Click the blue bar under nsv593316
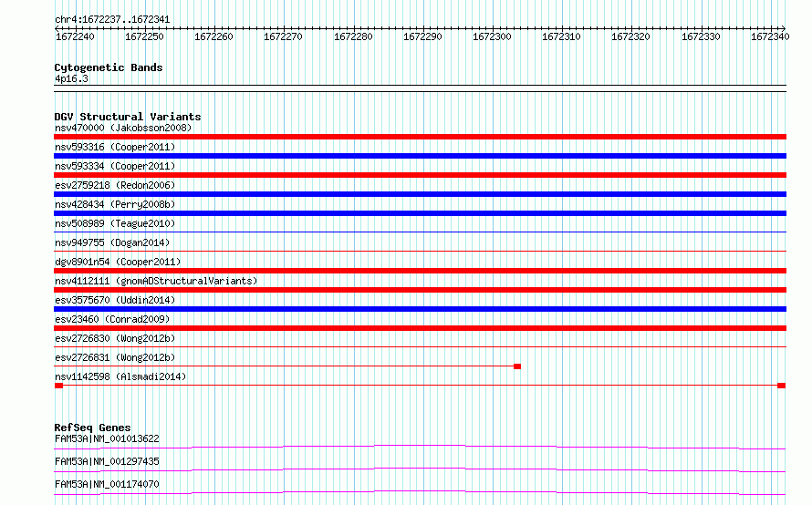The height and width of the screenshot is (505, 812). 420,156
